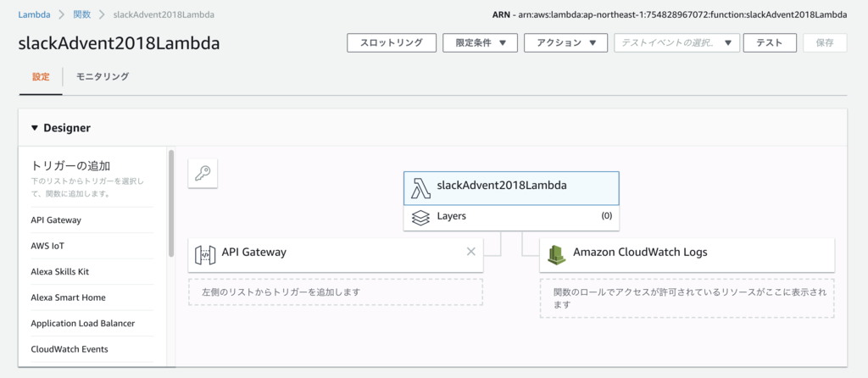Click the trigger list scrollbar

click(x=171, y=203)
